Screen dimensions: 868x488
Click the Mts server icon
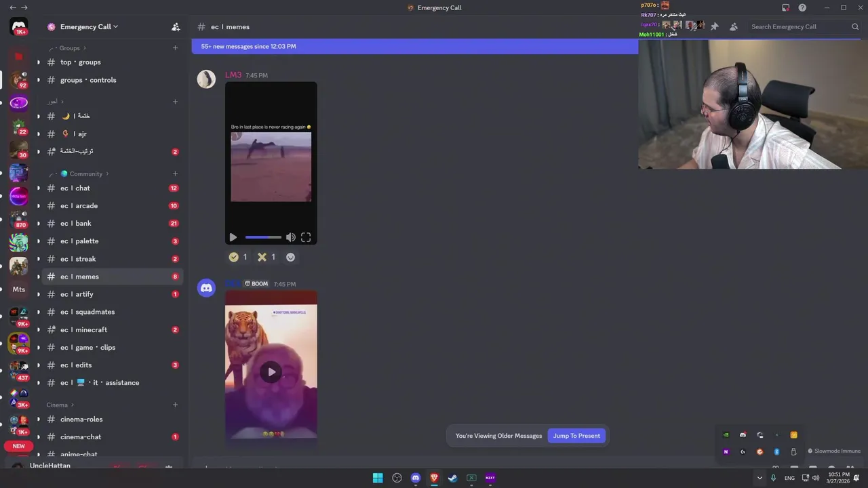pos(19,289)
